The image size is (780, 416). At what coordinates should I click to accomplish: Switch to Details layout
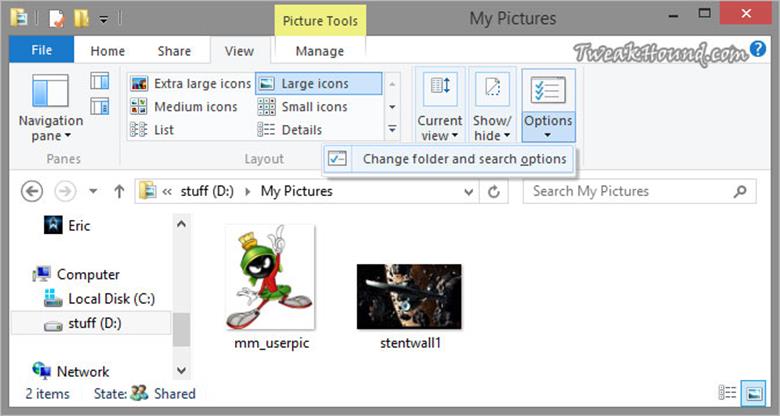(x=290, y=130)
